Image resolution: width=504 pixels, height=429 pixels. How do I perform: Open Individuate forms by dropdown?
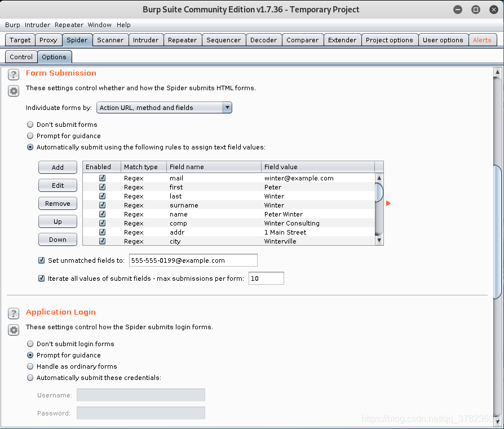click(164, 107)
